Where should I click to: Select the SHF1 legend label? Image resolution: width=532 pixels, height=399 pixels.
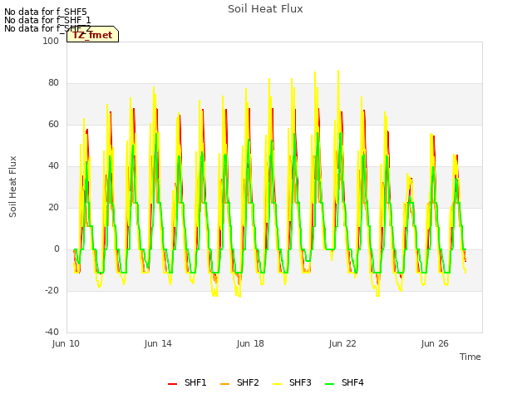195,382
